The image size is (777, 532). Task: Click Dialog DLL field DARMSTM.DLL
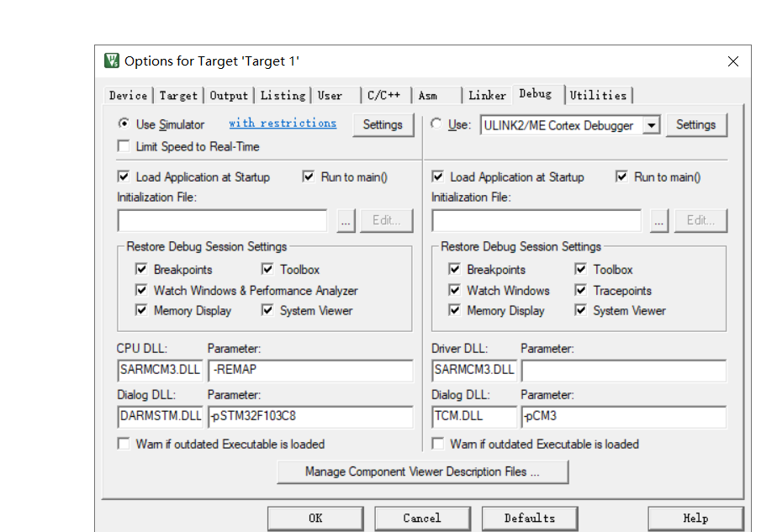tap(160, 417)
